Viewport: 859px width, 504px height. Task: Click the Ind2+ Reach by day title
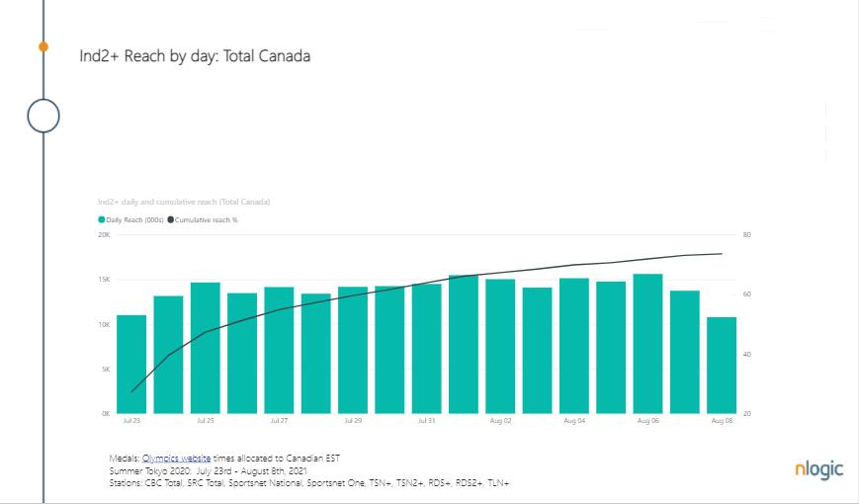click(195, 56)
